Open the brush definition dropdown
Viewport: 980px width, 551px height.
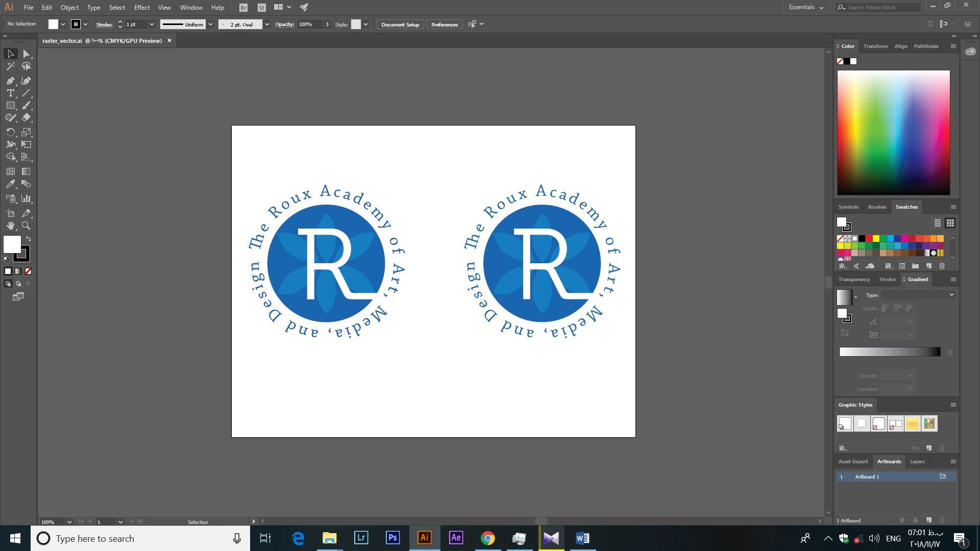pos(266,24)
